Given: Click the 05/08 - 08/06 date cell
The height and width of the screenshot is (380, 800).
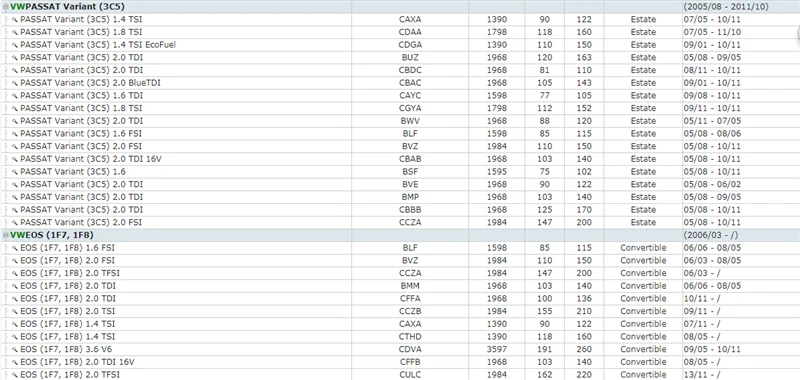Looking at the screenshot, I should pos(712,134).
